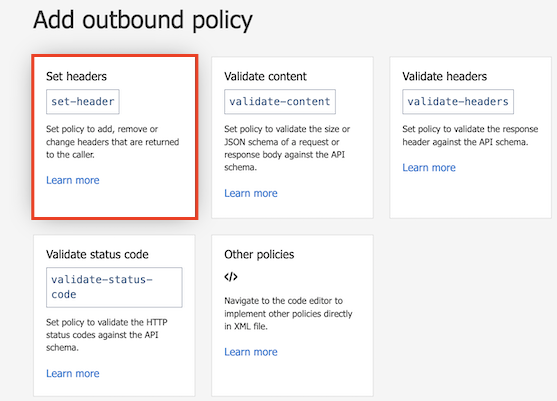Click the Validate content card title
This screenshot has height=401, width=557.
pos(265,76)
